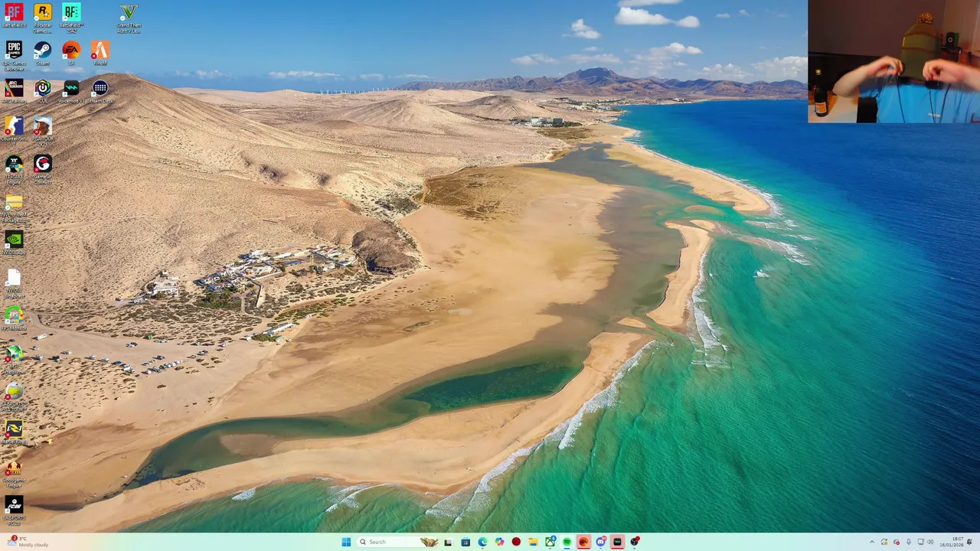This screenshot has height=551, width=980.
Task: Select the MSI Afterburner desktop shortcut
Action: (x=14, y=358)
